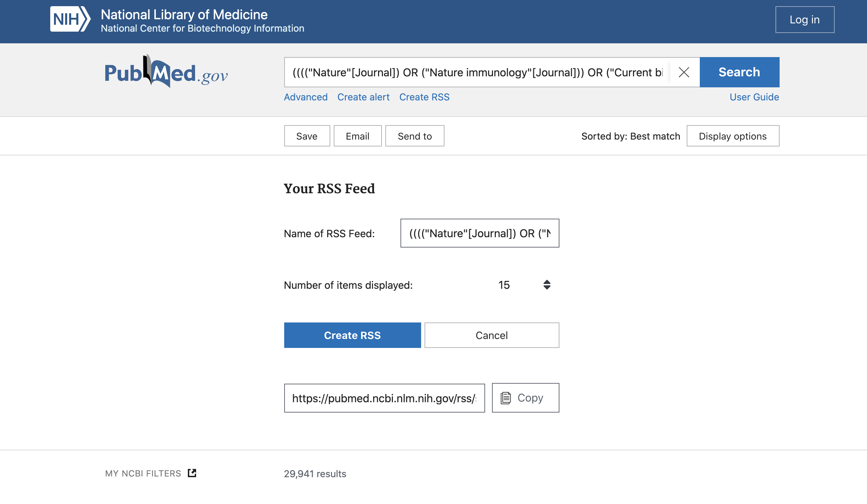
Task: Open the Send to dropdown
Action: coord(415,136)
